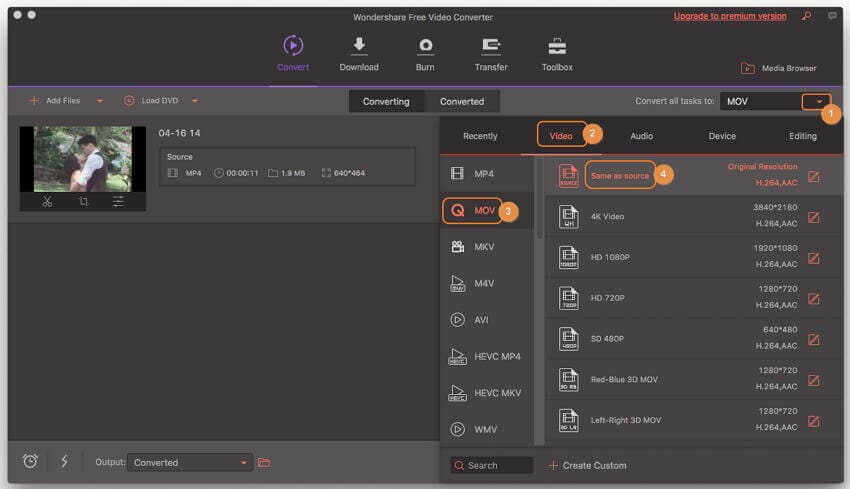Image resolution: width=850 pixels, height=489 pixels.
Task: Click the format Search field
Action: pyautogui.click(x=492, y=465)
